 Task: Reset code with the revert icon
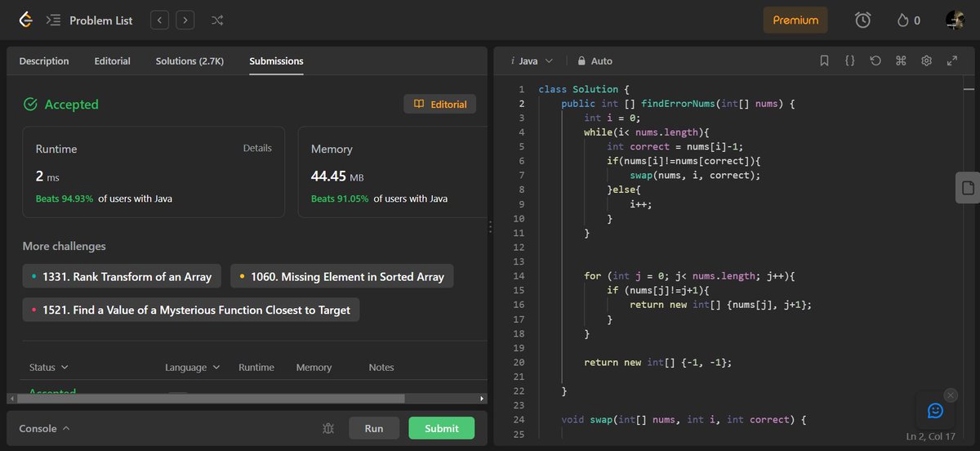coord(875,61)
